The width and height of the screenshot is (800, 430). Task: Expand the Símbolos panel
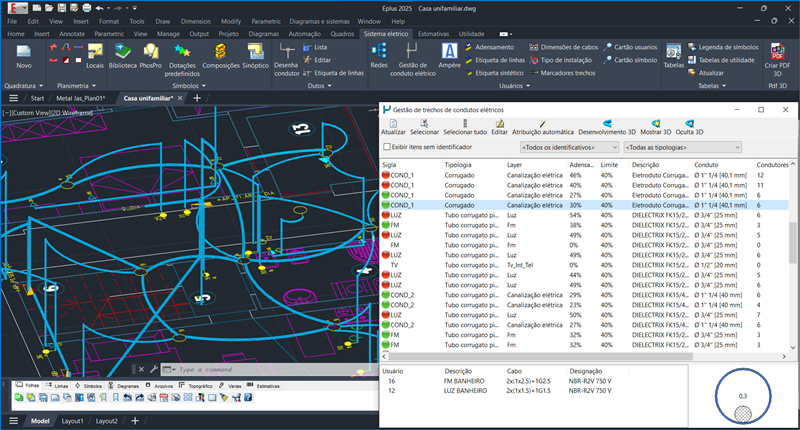[x=188, y=86]
